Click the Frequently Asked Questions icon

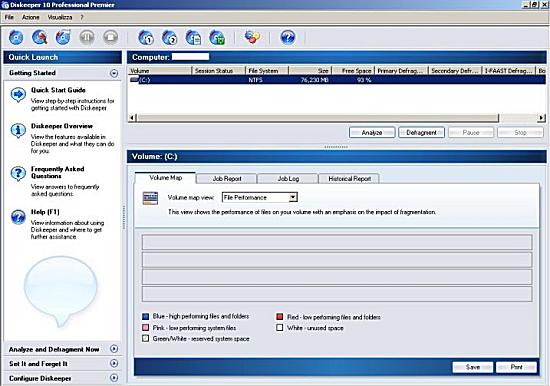point(18,173)
